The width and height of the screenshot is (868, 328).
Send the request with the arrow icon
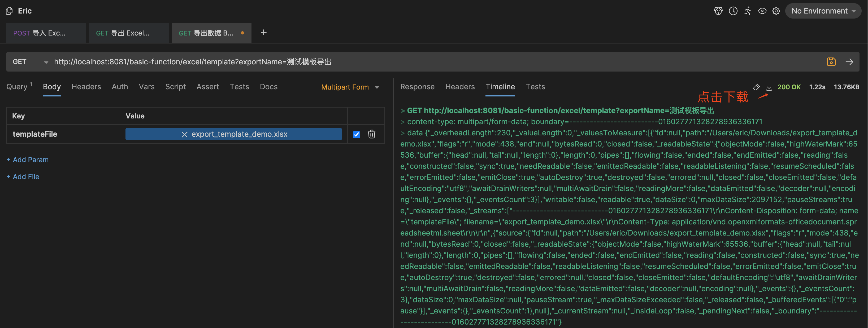coord(849,62)
